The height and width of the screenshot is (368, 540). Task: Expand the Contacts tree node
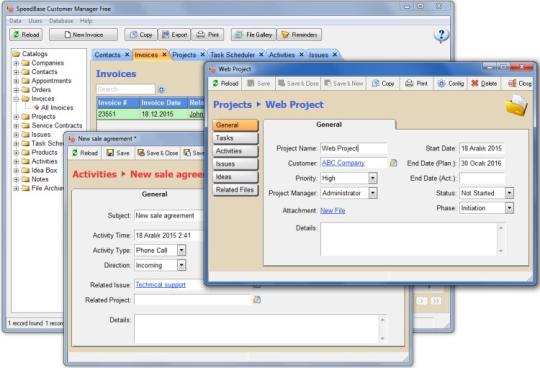16,72
